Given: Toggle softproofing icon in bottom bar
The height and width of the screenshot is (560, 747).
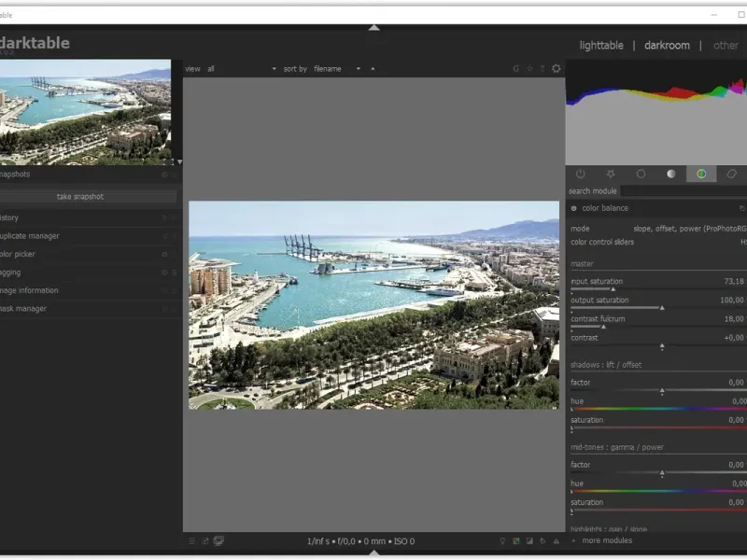Looking at the screenshot, I should click(543, 541).
